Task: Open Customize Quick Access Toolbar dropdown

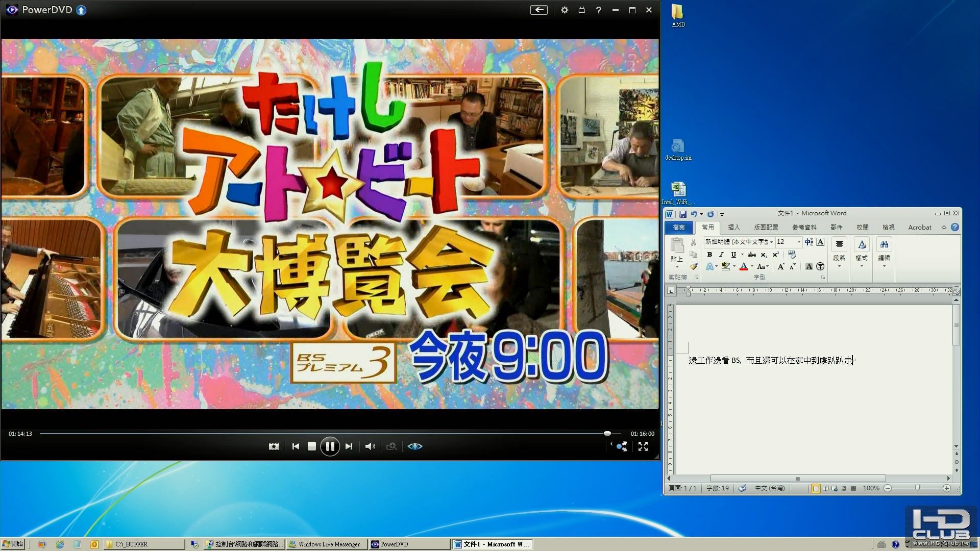Action: [722, 215]
